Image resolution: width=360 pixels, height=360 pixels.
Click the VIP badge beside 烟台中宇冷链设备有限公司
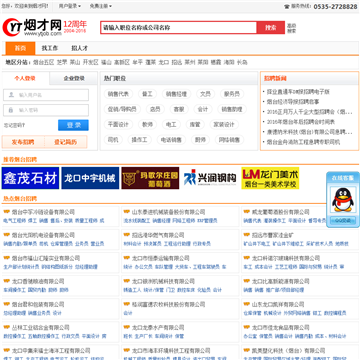6,211
